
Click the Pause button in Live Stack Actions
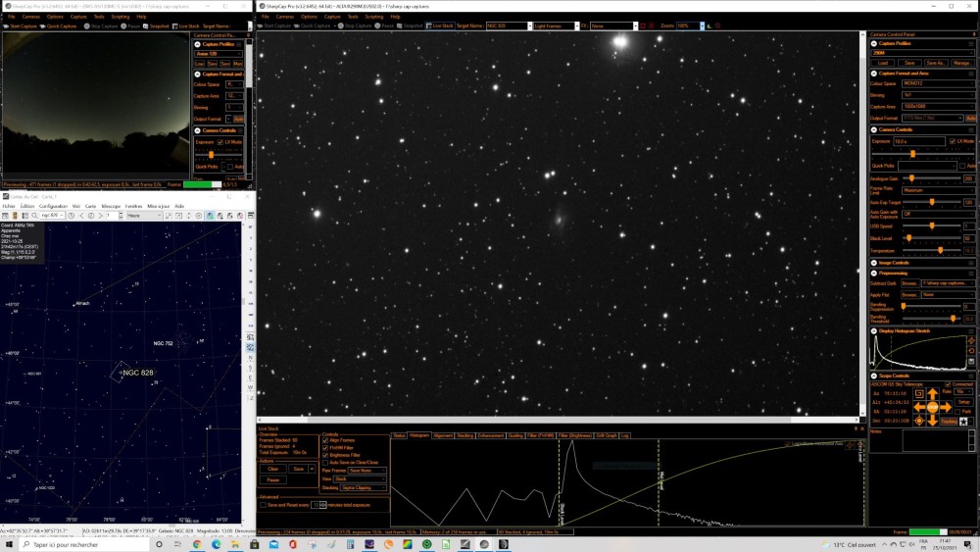click(x=273, y=480)
